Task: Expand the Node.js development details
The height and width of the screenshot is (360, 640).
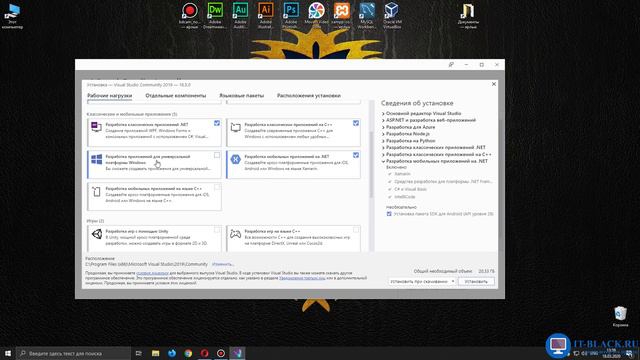Action: 383,134
